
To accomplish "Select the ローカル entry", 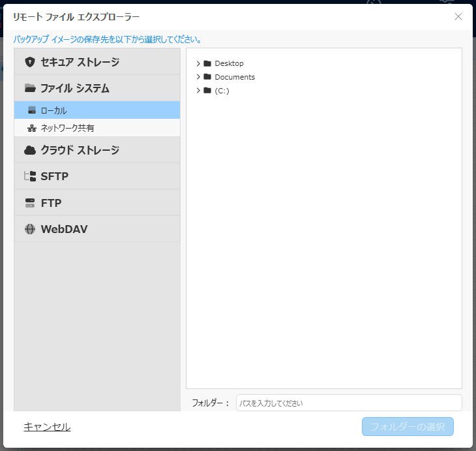I will [97, 110].
